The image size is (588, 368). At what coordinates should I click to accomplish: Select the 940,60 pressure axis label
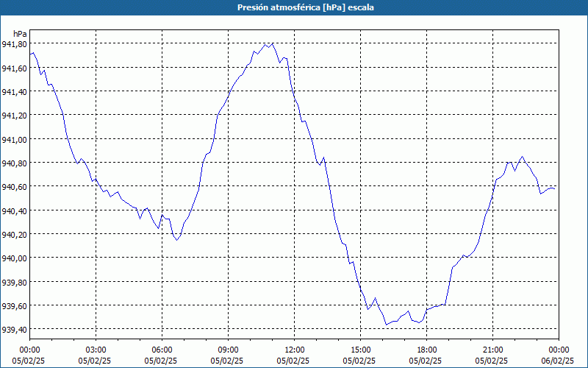point(14,187)
